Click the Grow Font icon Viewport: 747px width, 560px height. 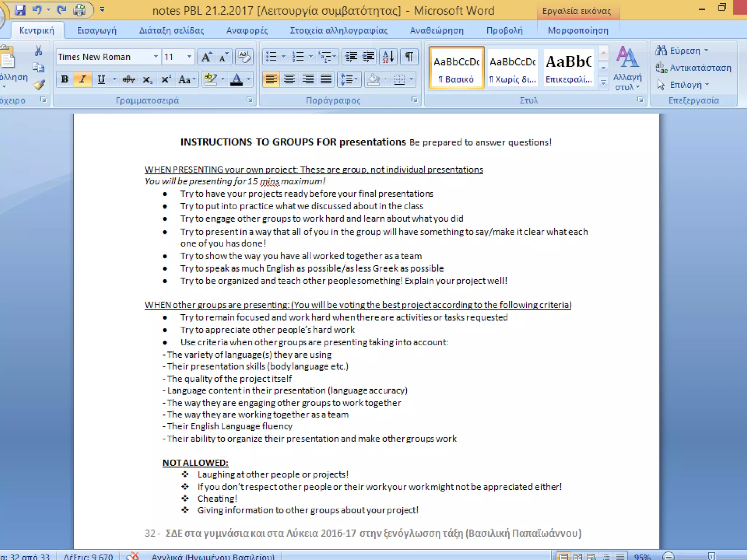coord(206,57)
